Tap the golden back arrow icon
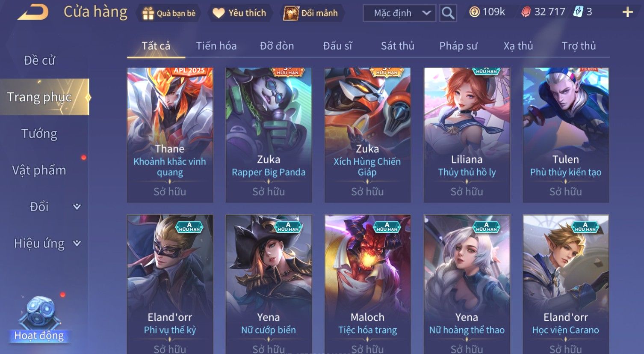This screenshot has height=354, width=644. pos(33,12)
